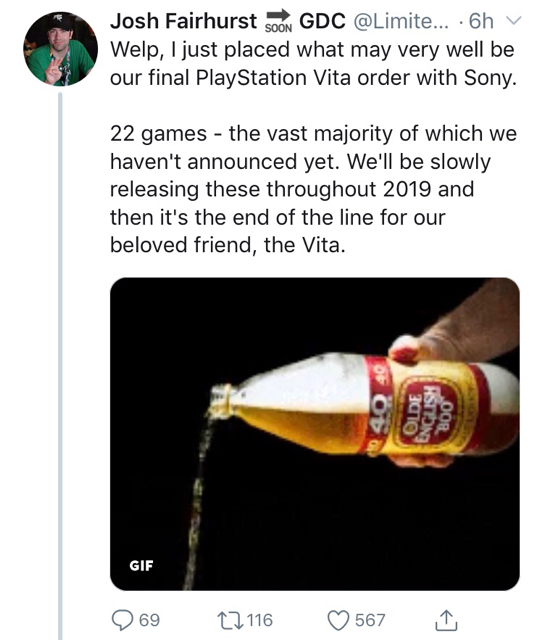Tap the thread connector line under the avatar

click(60, 366)
